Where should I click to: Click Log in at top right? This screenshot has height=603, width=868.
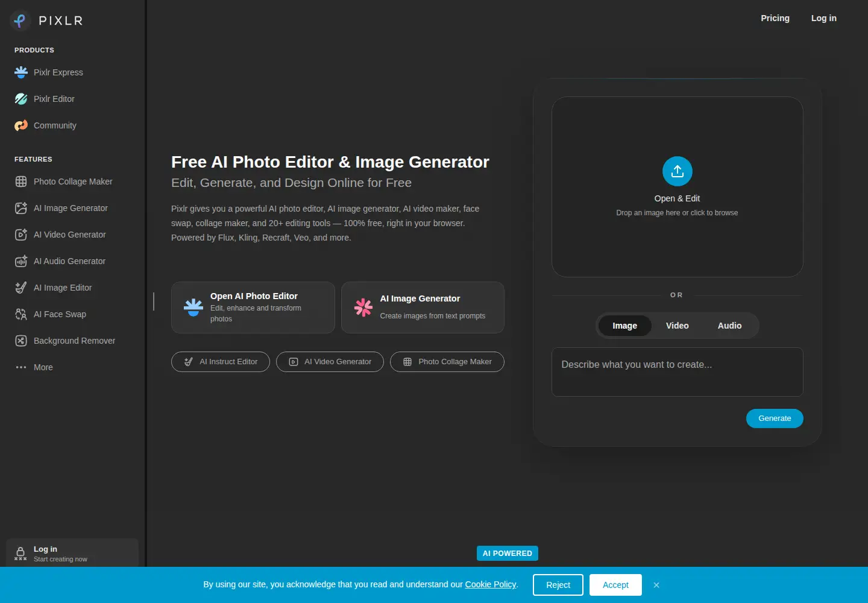point(824,18)
